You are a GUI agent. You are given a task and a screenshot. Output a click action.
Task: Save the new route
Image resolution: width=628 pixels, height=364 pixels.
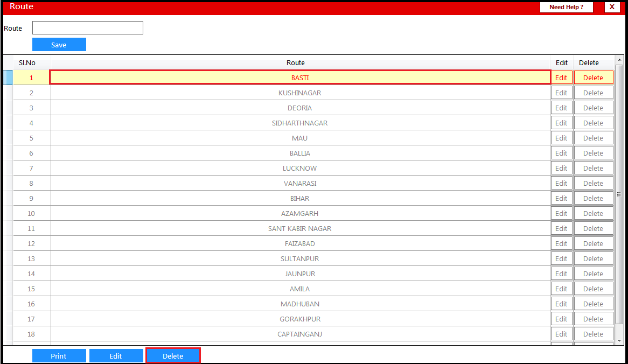click(59, 45)
